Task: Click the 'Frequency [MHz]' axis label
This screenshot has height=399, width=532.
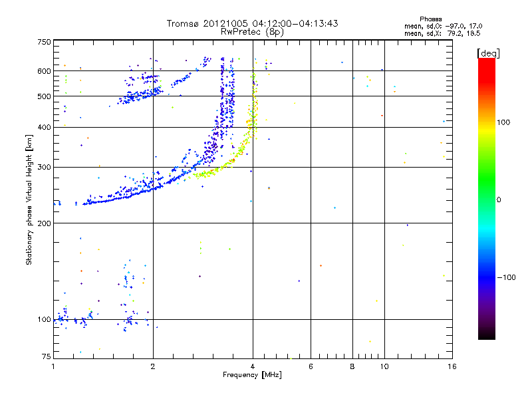Action: pos(252,375)
